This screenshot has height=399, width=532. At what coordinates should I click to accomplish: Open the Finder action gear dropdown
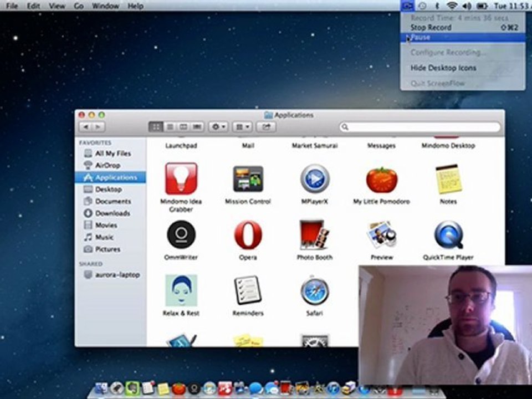(x=218, y=127)
